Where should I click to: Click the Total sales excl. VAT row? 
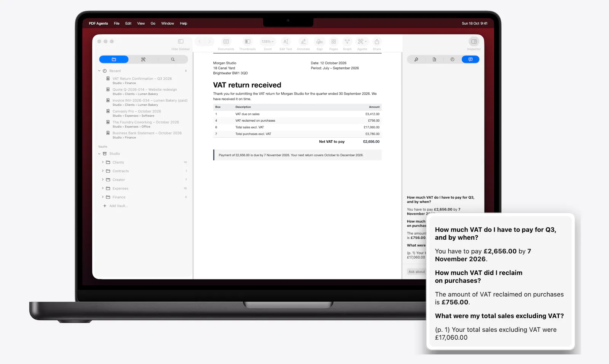point(297,127)
